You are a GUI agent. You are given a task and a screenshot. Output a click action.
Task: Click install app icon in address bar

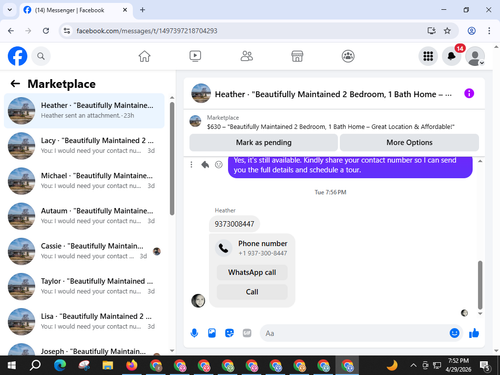(431, 31)
